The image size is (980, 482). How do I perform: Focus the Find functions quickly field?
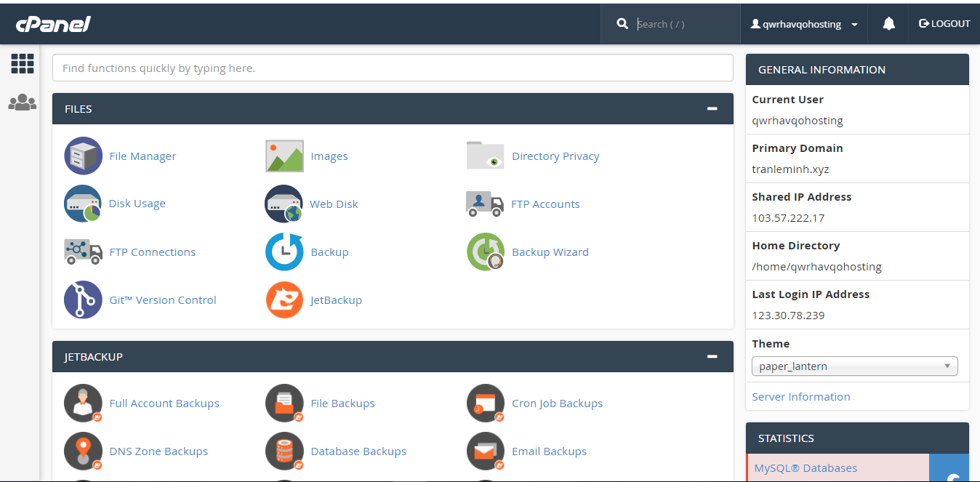[x=393, y=68]
